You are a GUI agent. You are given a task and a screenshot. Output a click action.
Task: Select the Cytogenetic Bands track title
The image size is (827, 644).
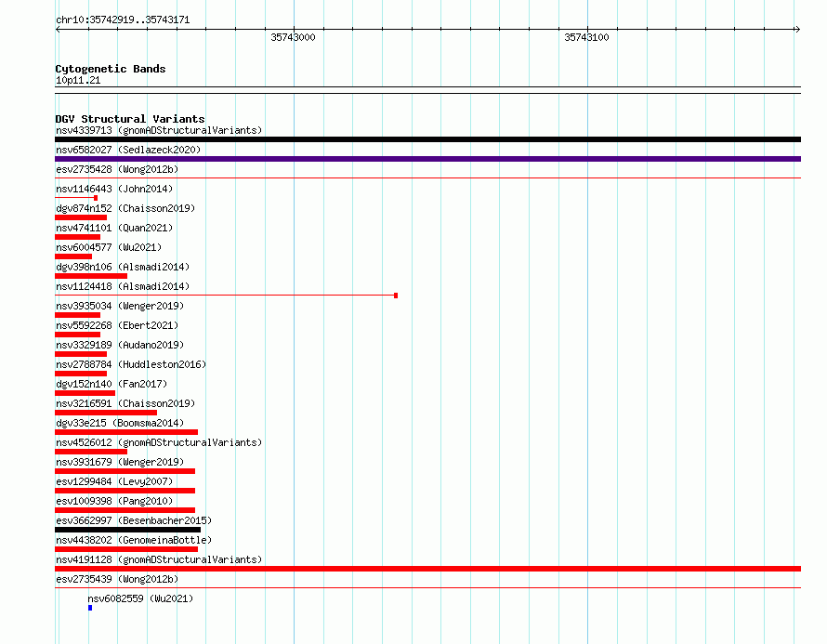pos(111,69)
